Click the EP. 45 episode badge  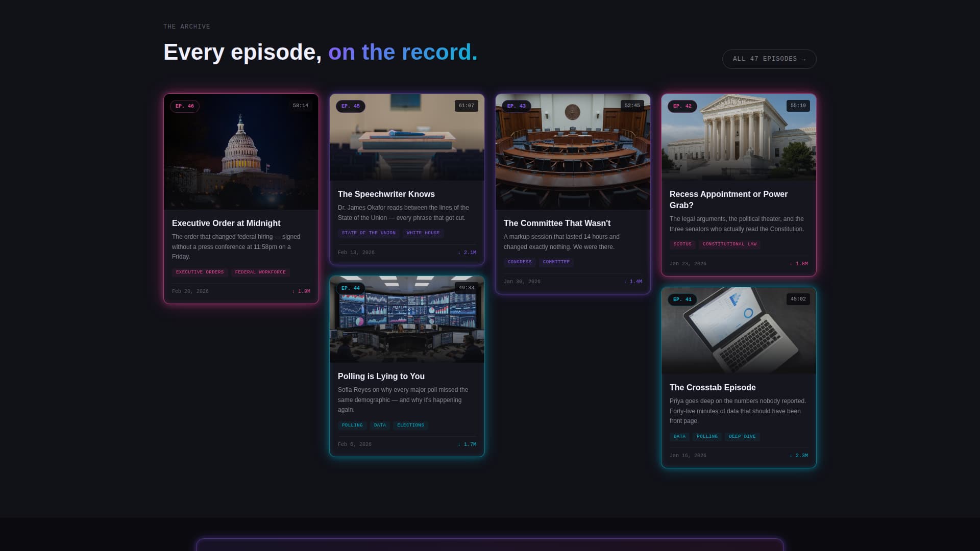pos(350,106)
